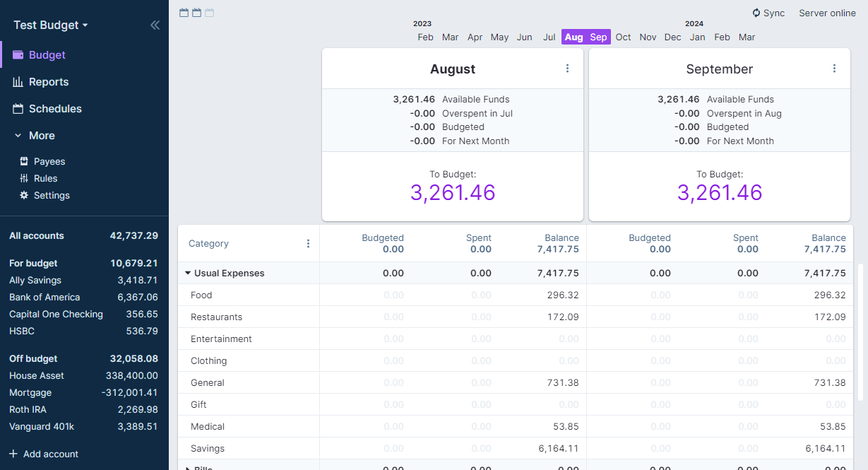Open the Category column menu
868x470 pixels.
click(308, 243)
